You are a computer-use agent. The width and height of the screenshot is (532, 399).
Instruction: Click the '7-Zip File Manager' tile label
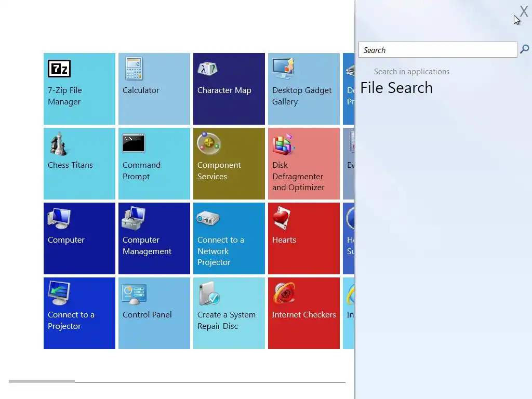[x=65, y=96]
